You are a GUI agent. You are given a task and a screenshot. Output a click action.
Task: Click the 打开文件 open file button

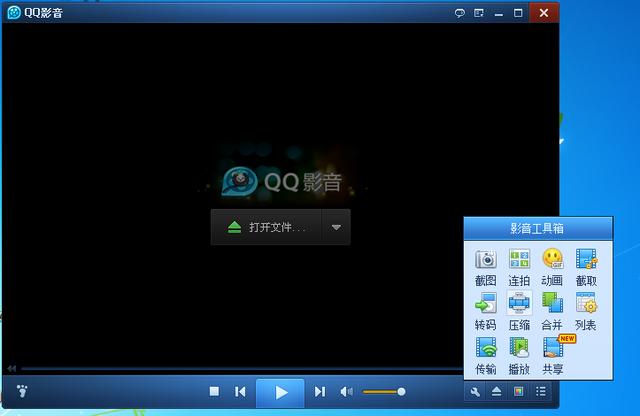[x=266, y=227]
